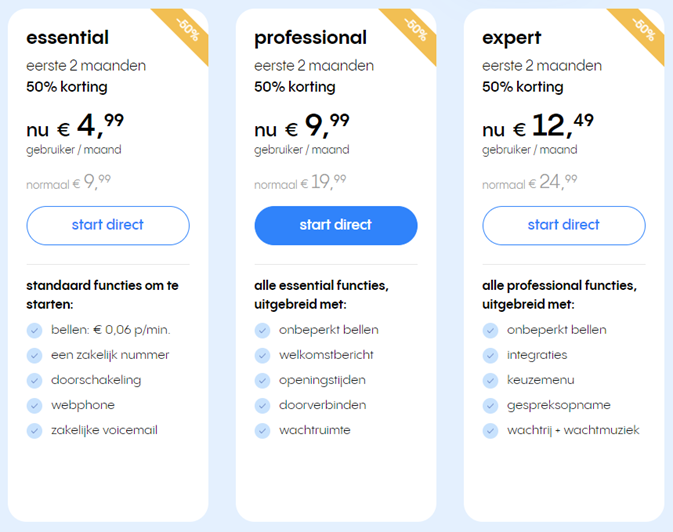
Task: Click the blue professional start direct button
Action: point(336,225)
